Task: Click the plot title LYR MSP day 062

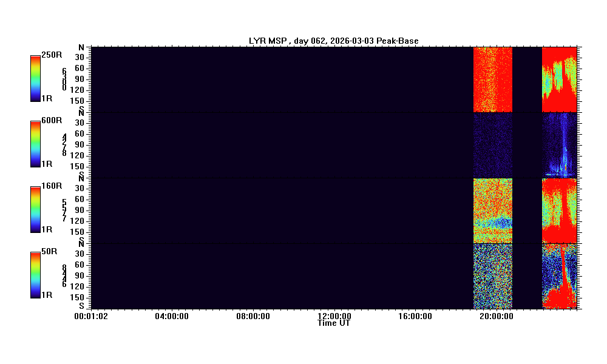Action: coord(333,41)
